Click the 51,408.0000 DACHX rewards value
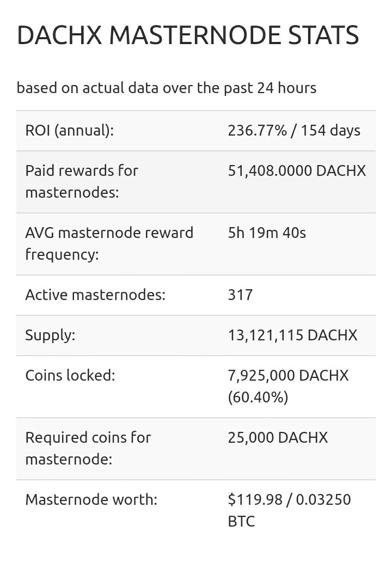392x568 pixels. click(297, 171)
